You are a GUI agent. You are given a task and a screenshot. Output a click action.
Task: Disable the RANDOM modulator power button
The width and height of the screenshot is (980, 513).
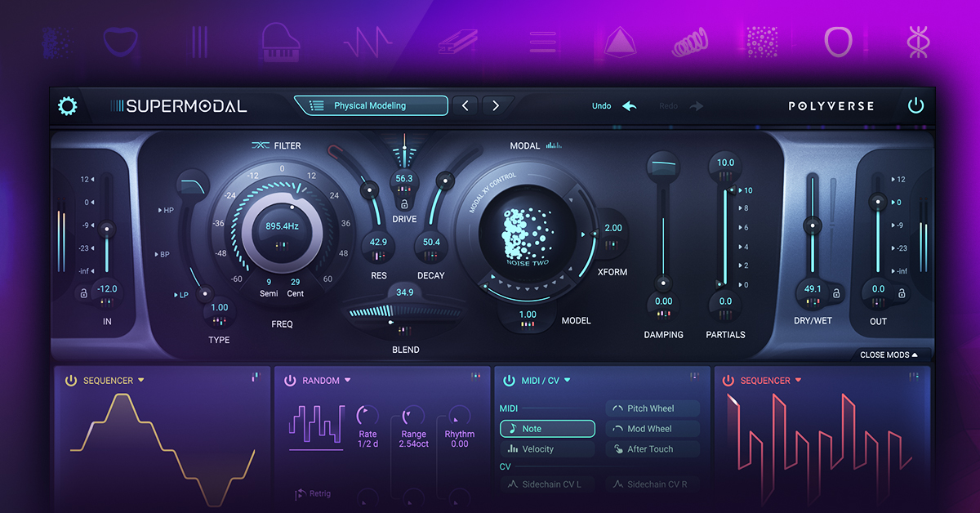click(x=290, y=381)
